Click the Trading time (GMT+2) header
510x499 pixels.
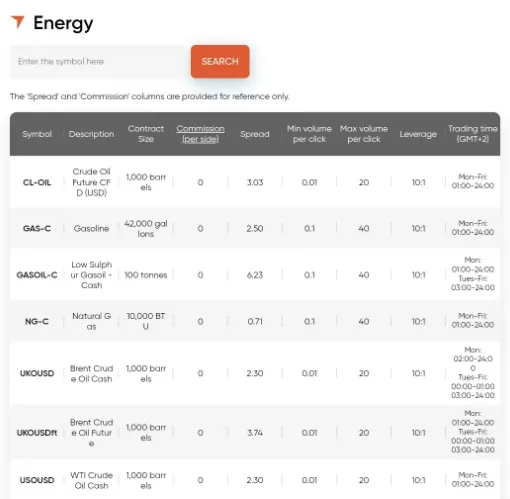(473, 134)
